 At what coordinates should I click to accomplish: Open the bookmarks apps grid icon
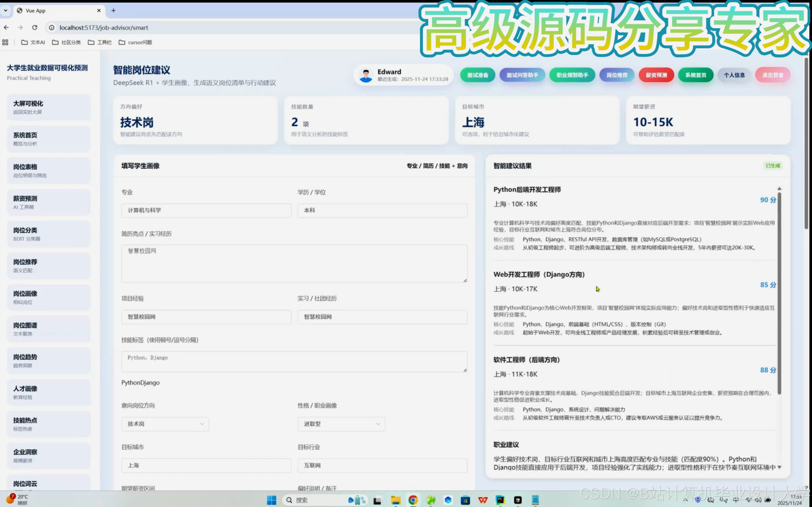point(5,42)
